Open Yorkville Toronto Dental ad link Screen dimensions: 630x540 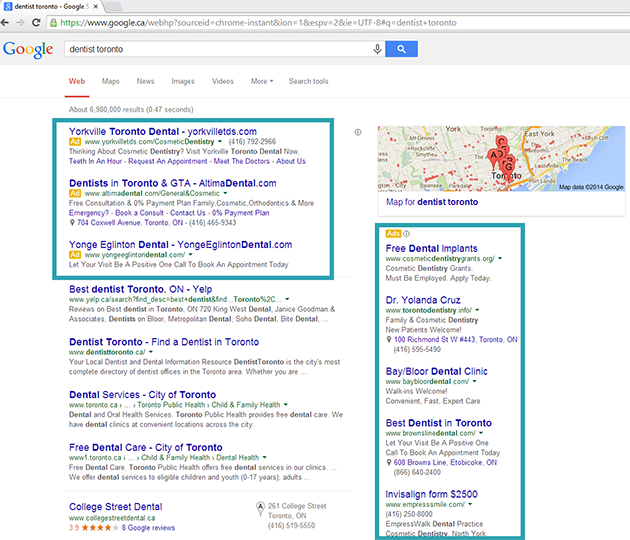point(163,131)
